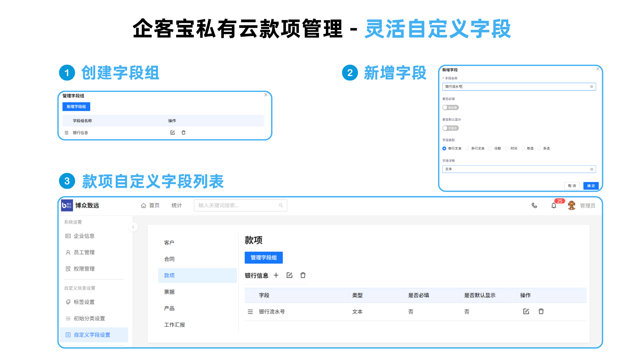Edit the 银行流水号 field row
644x362 pixels.
[526, 311]
